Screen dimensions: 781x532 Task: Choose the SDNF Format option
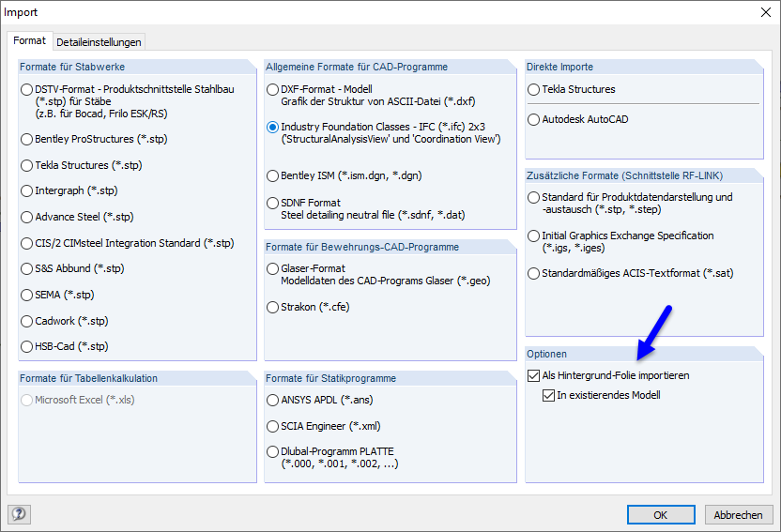click(x=273, y=203)
